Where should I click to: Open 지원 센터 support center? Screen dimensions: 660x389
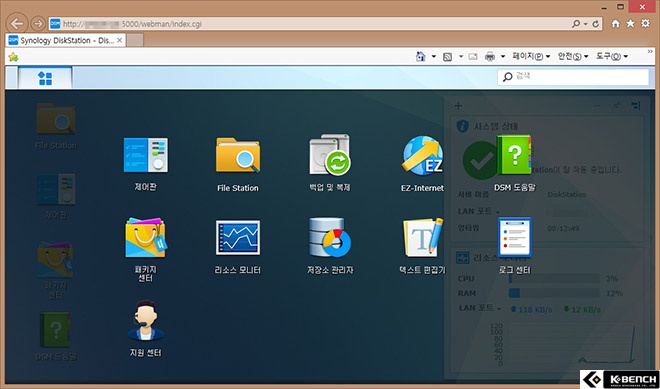pyautogui.click(x=146, y=320)
